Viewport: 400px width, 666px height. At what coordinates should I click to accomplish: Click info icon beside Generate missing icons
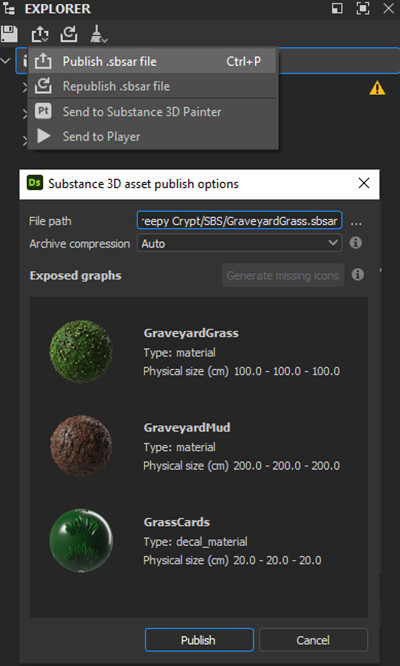(x=358, y=275)
